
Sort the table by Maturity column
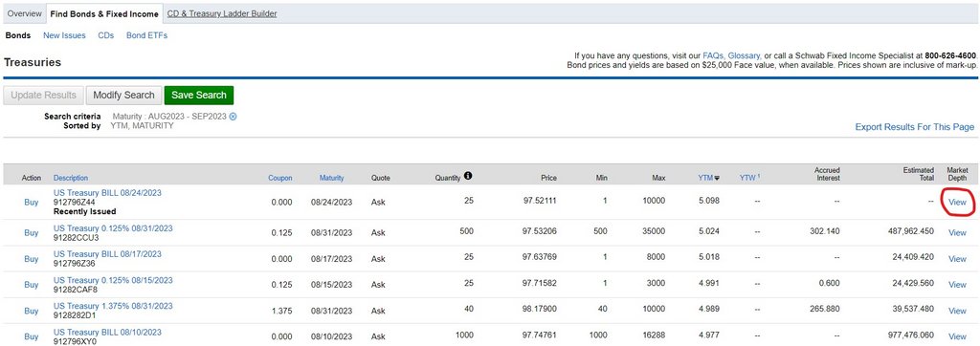[332, 178]
